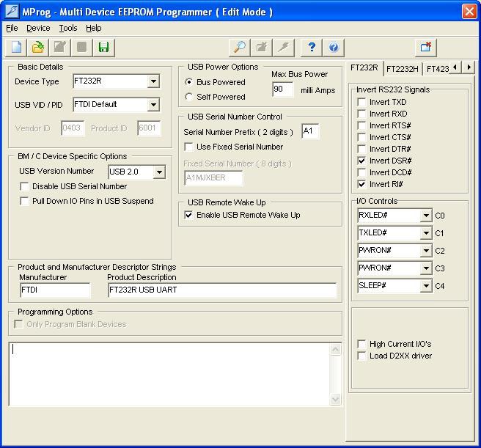Click the Max Bus Power milli Amps field

pyautogui.click(x=283, y=89)
